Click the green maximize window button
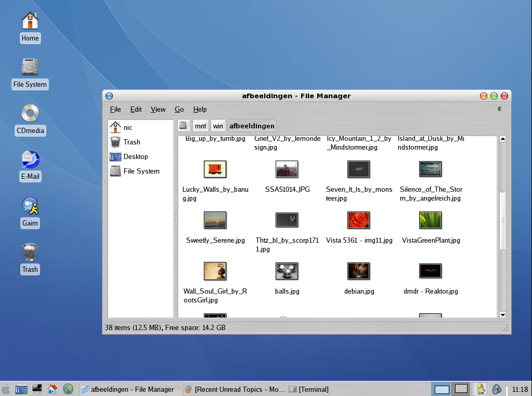This screenshot has height=396, width=532. pyautogui.click(x=494, y=96)
